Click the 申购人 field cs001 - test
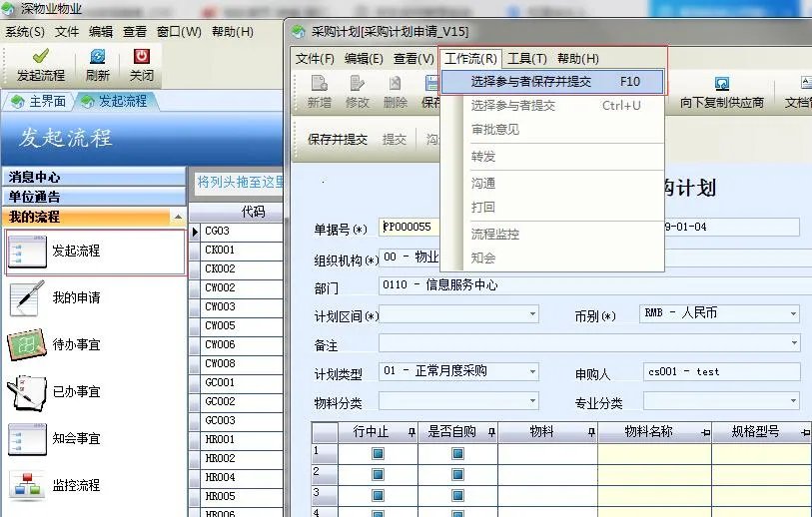 (x=722, y=372)
